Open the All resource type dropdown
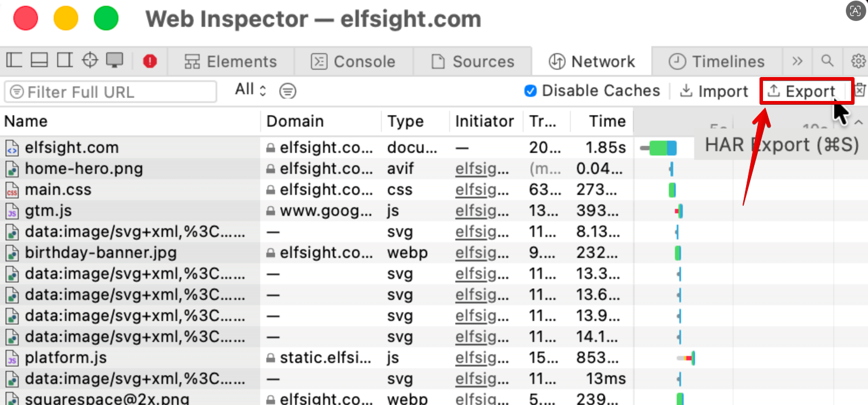The width and height of the screenshot is (868, 405). click(250, 90)
